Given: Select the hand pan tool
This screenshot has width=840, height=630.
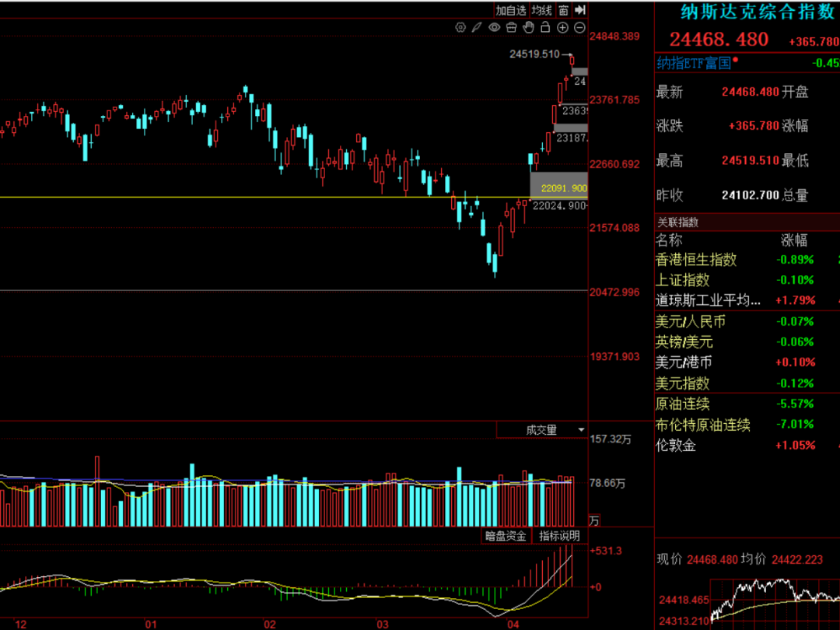Looking at the screenshot, I should [x=528, y=27].
